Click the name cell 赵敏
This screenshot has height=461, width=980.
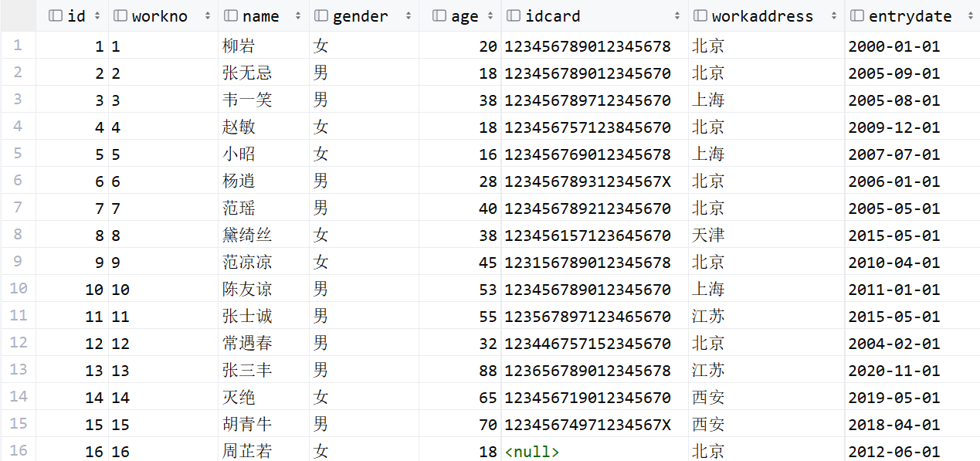coord(239,127)
